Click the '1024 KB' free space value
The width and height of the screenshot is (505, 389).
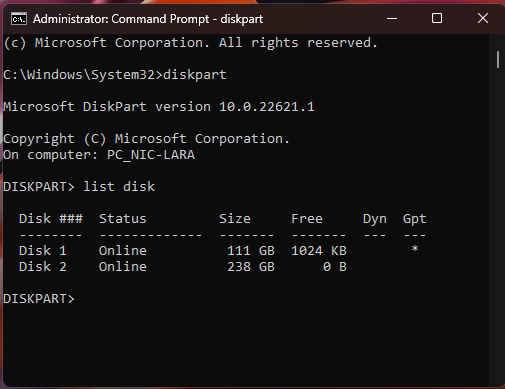point(319,251)
